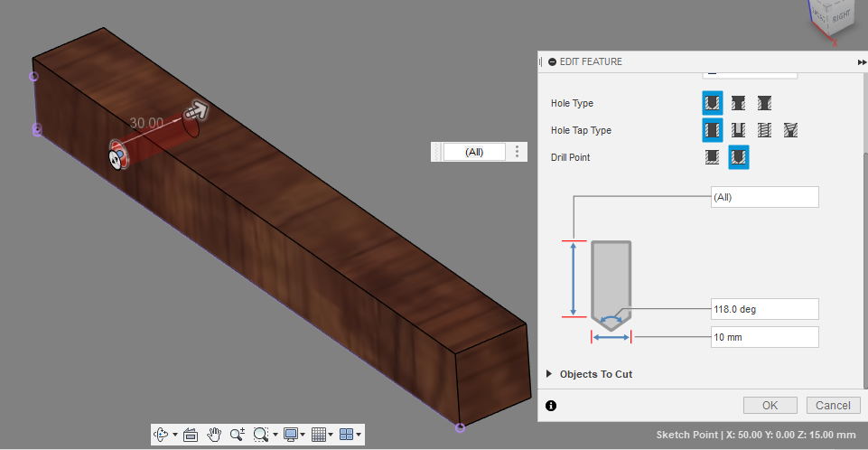Choose the Taper Tapped hole tap type
Screen dimensions: 868x450
(x=790, y=130)
